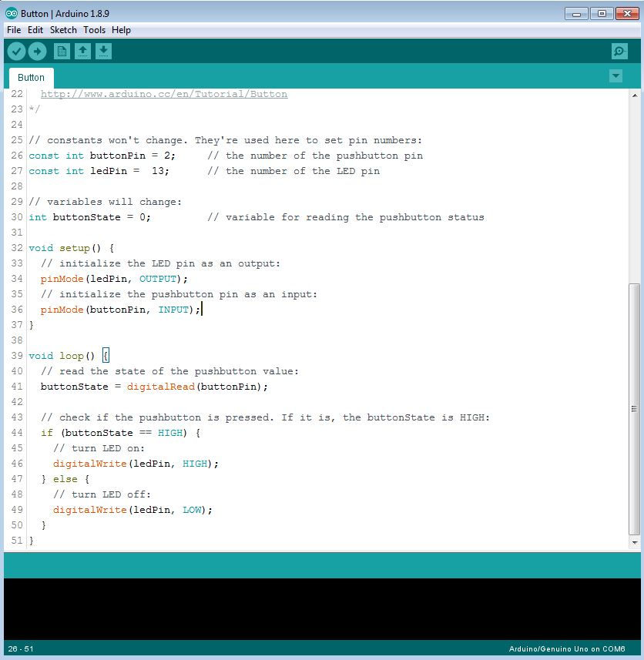Click the '// variables will change:' comment
644x660 pixels.
(106, 202)
